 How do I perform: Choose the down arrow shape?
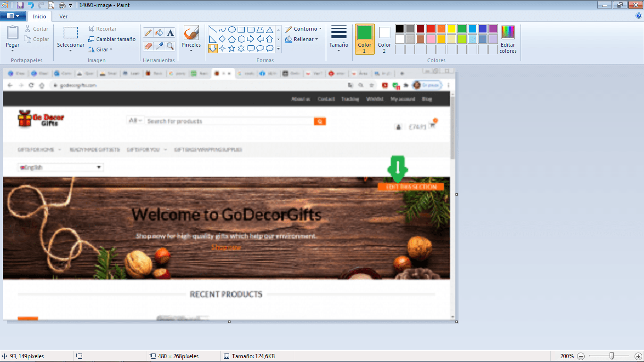[x=213, y=49]
